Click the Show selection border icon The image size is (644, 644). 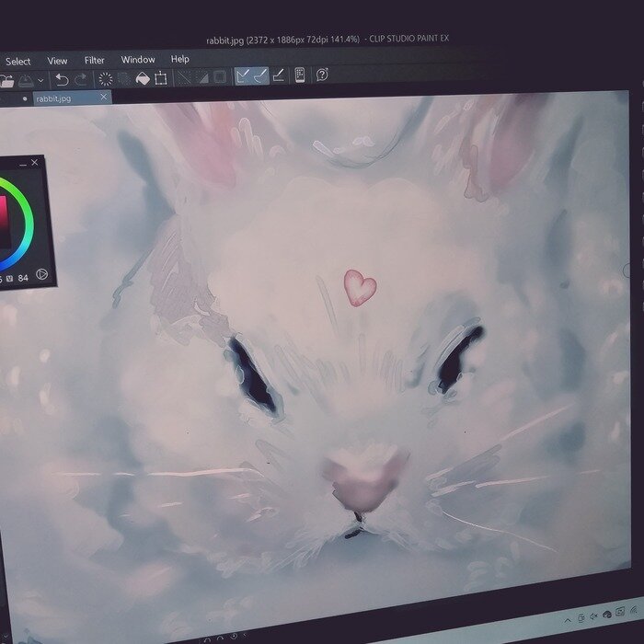tap(220, 76)
